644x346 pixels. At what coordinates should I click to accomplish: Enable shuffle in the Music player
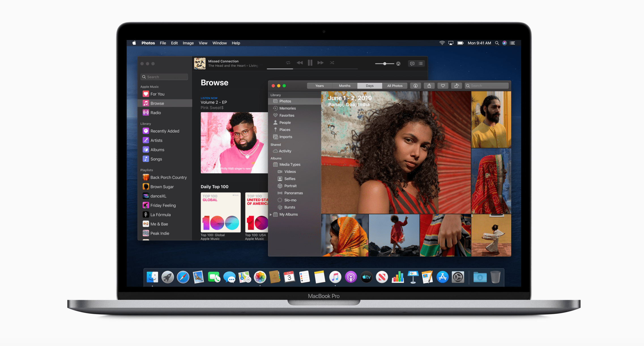(332, 63)
